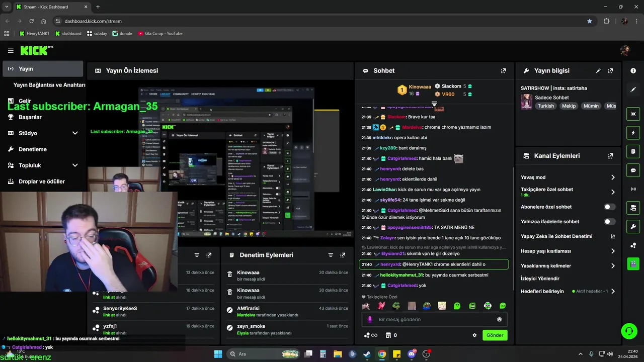The image size is (644, 362).
Task: Click the purple microphone icon in message box
Action: click(x=370, y=319)
